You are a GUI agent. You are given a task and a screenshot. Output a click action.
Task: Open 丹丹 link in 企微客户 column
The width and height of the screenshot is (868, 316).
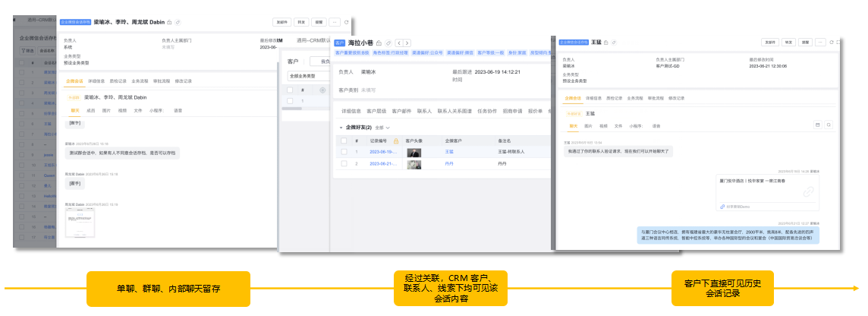[x=449, y=163]
